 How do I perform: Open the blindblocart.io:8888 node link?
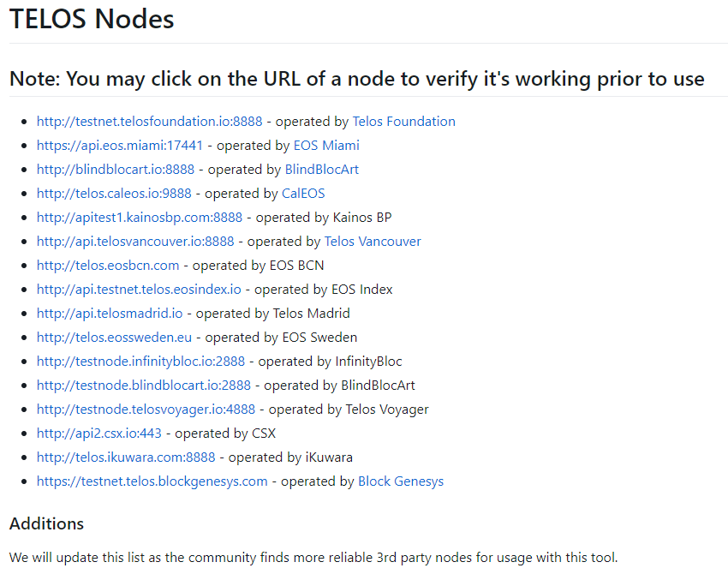pos(116,170)
